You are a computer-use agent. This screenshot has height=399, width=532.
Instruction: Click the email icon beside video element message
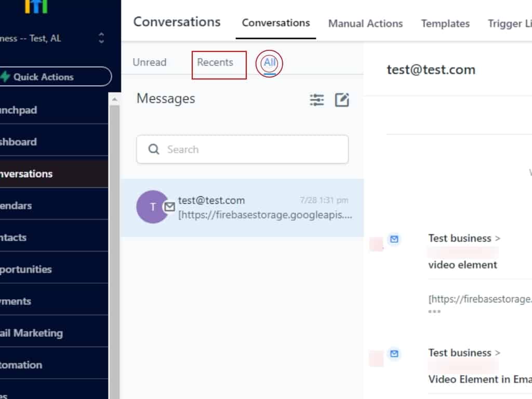394,239
